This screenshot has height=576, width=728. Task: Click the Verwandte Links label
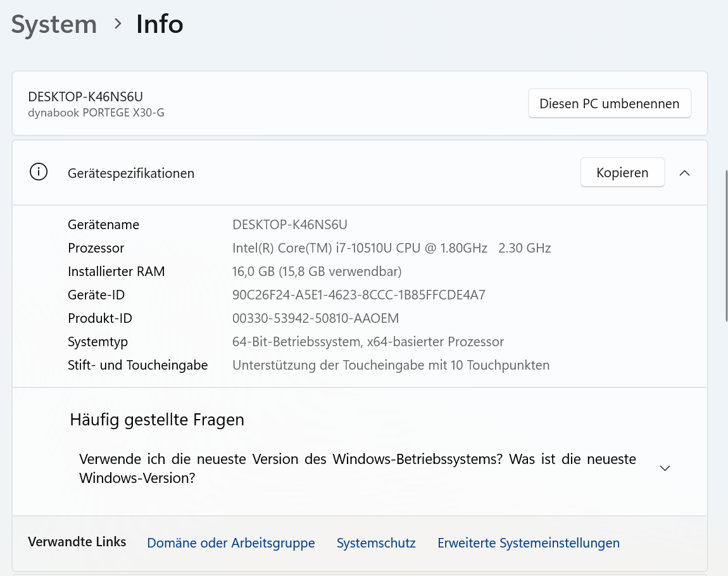(x=77, y=542)
